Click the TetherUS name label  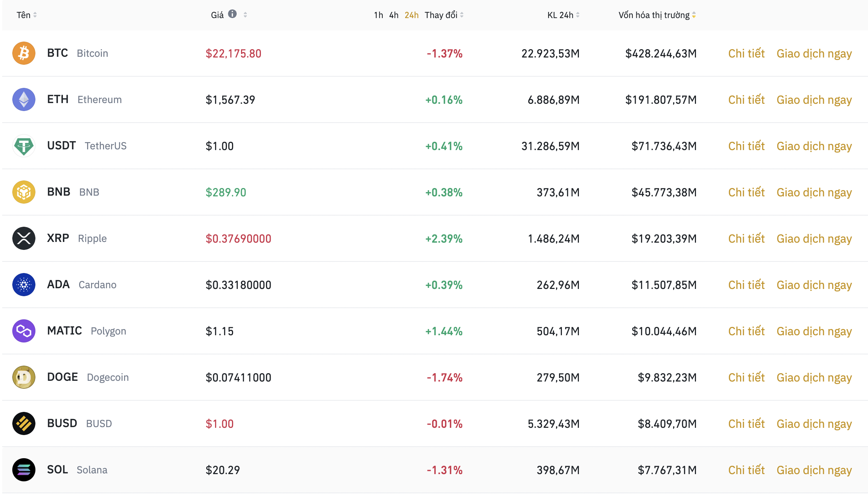click(106, 146)
